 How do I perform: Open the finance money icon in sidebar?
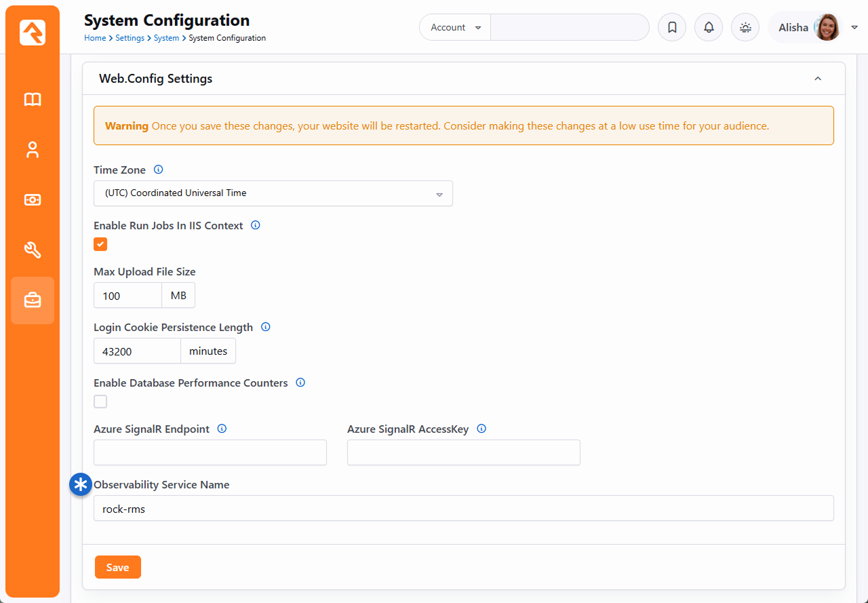click(33, 200)
